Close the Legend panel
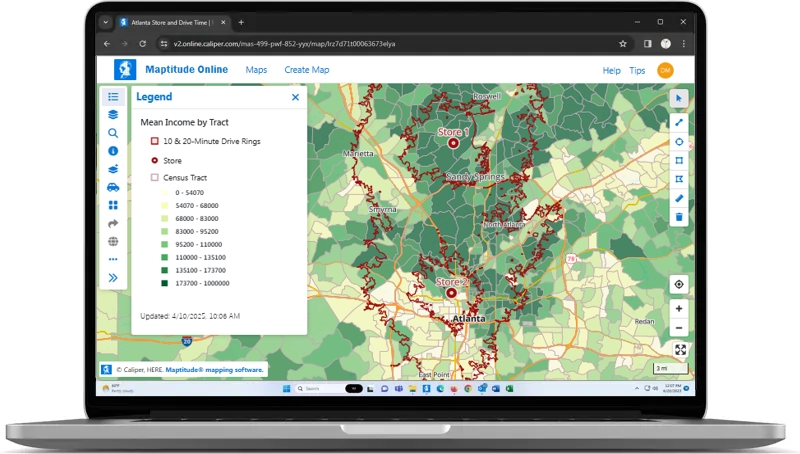Viewport: 800px width, 454px height. point(295,97)
